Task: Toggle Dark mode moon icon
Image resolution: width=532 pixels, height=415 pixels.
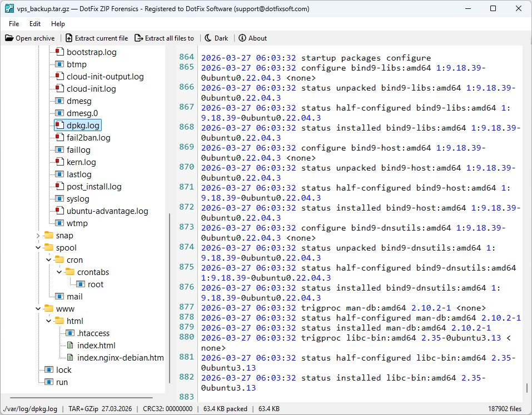Action: pyautogui.click(x=208, y=38)
